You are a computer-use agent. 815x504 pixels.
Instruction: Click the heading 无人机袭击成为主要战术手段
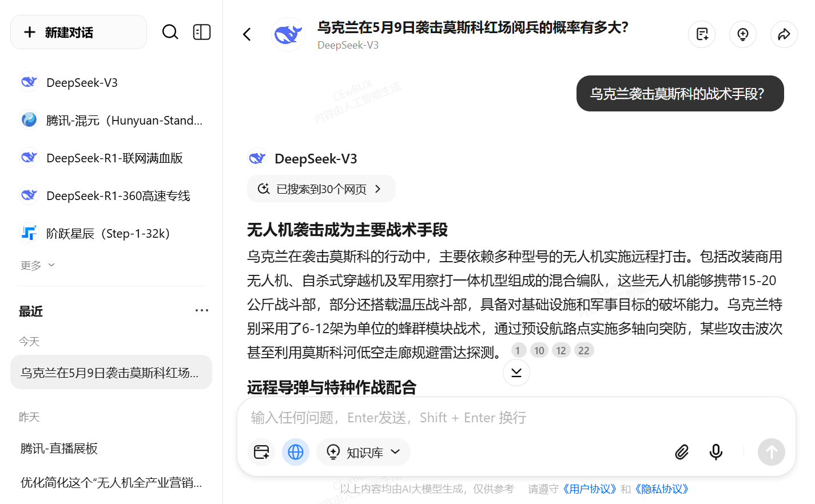point(347,230)
